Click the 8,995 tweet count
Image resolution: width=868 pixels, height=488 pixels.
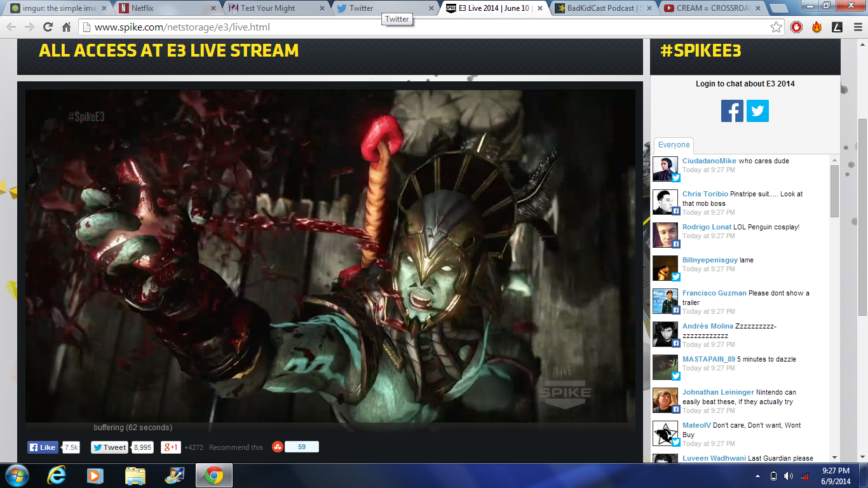tap(143, 447)
